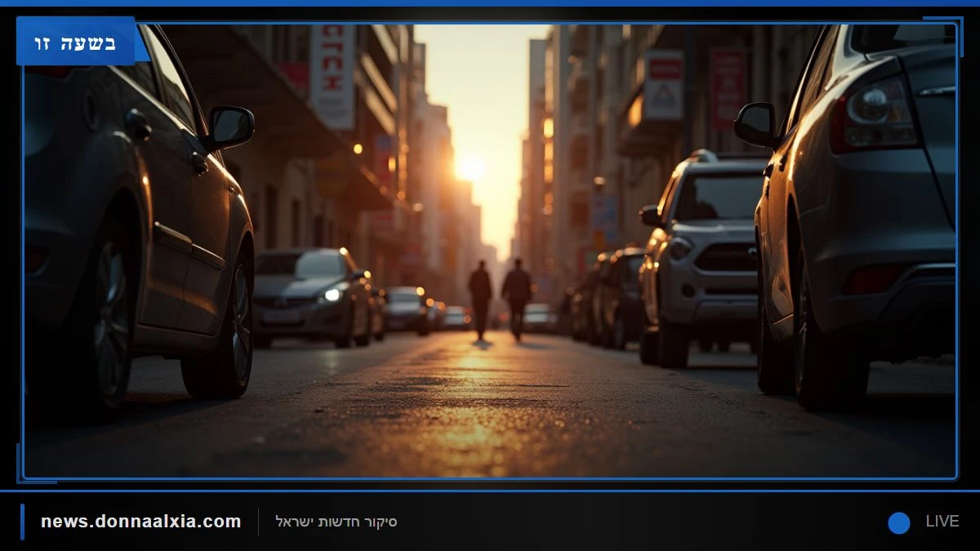
Task: Click the oncoming car with headlights on
Action: (x=314, y=297)
